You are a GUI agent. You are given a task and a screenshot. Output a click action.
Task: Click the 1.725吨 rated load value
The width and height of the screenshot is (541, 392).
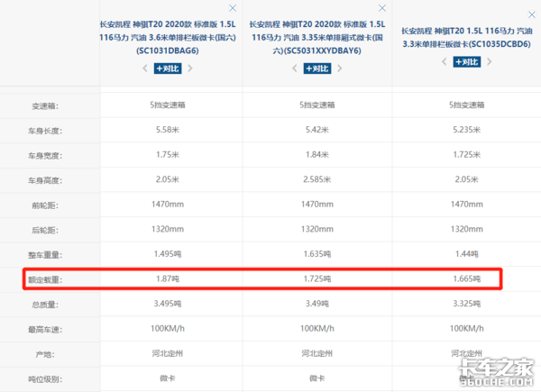[x=317, y=278]
